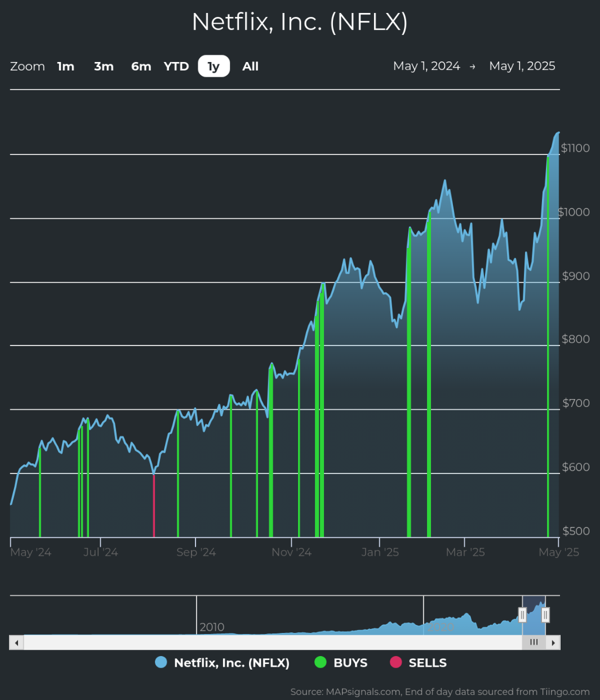The height and width of the screenshot is (700, 600).
Task: Click the $600 price axis label
Action: tap(576, 467)
